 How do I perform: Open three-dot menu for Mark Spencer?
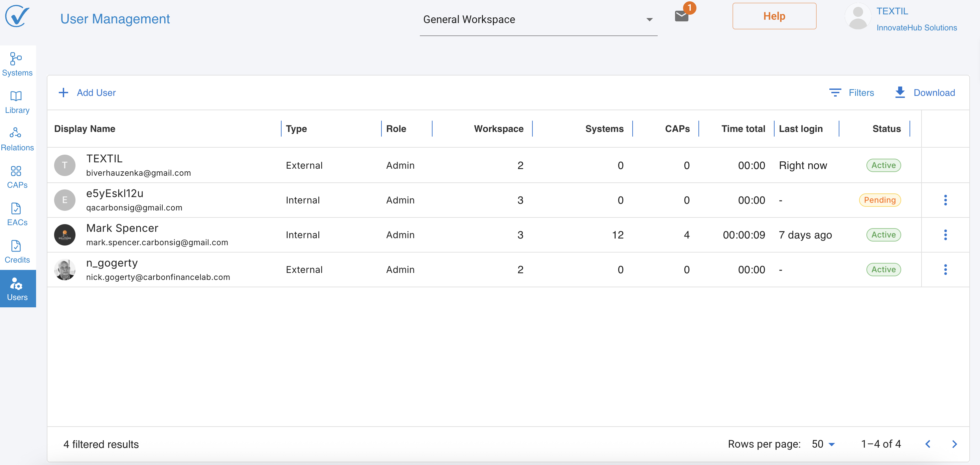point(945,235)
